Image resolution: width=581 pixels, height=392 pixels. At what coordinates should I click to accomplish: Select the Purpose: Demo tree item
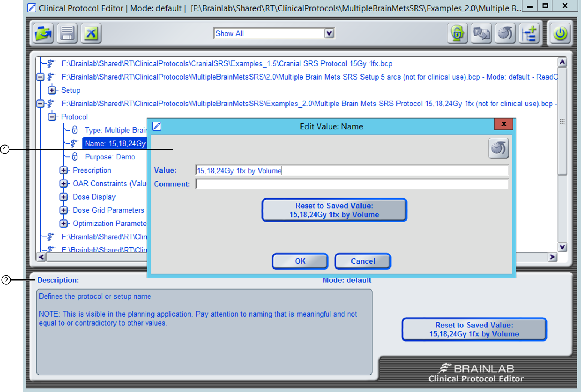110,157
